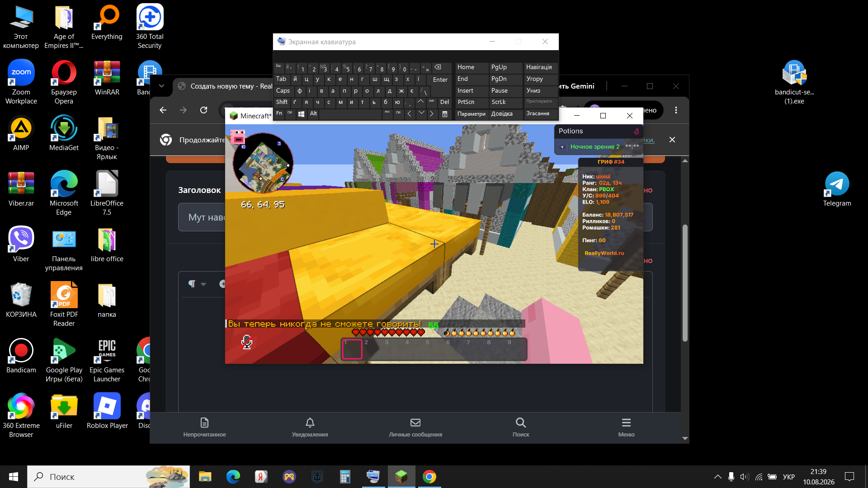Open the AIMP music player shortcut
This screenshot has width=868, height=488.
point(21,134)
